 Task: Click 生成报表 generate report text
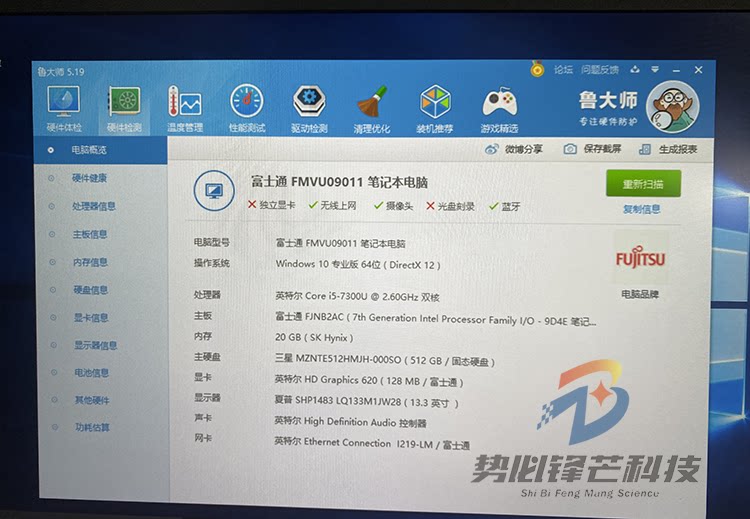(x=678, y=149)
